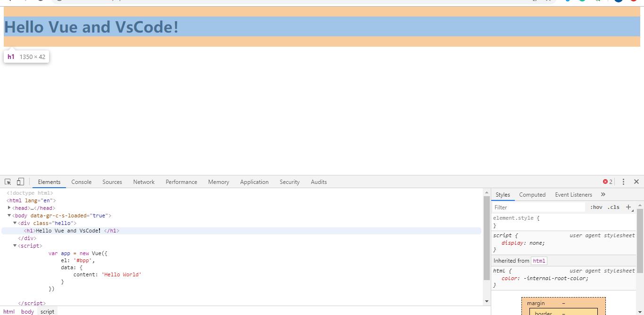Click the Styles pane vertical scrollbar
The width and height of the screenshot is (644, 315).
coord(640,240)
